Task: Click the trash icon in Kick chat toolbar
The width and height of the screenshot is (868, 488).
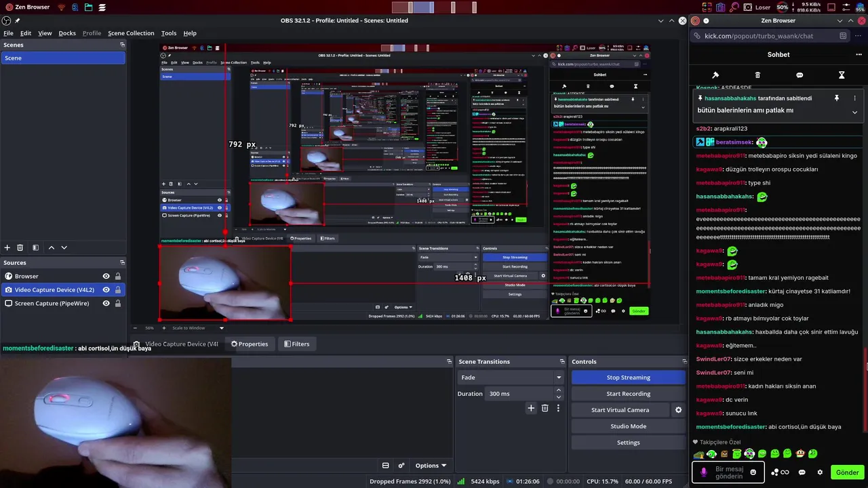Action: pos(757,75)
